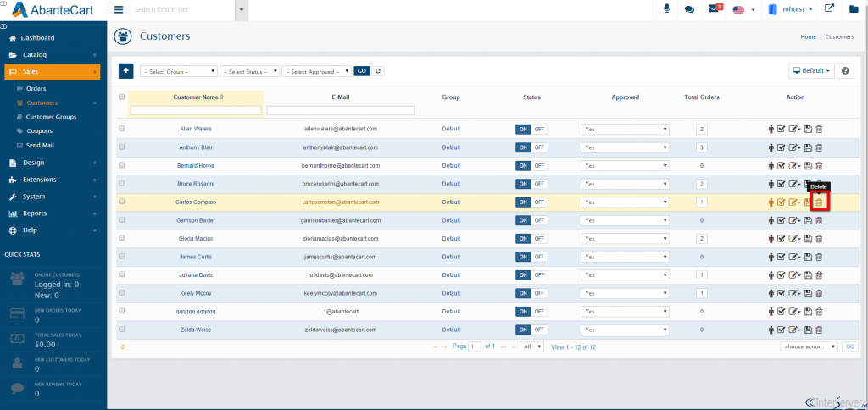The image size is (868, 410).
Task: Click the filter GO button
Action: click(361, 71)
